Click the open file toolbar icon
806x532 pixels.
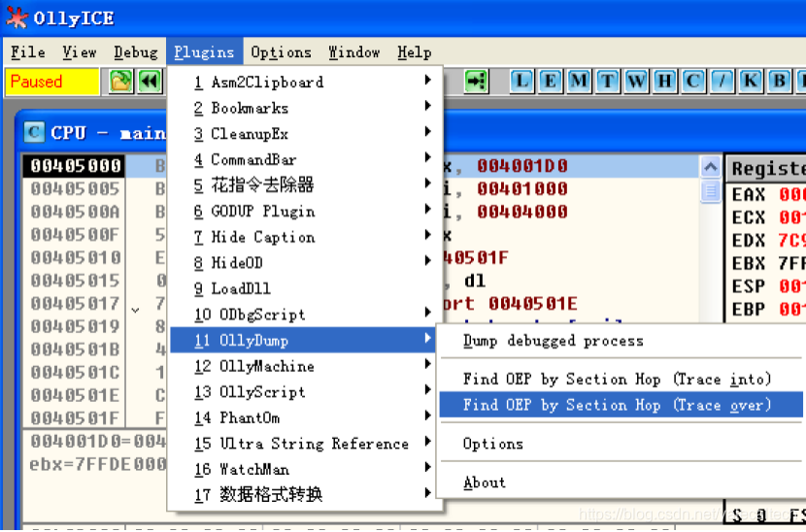[120, 82]
